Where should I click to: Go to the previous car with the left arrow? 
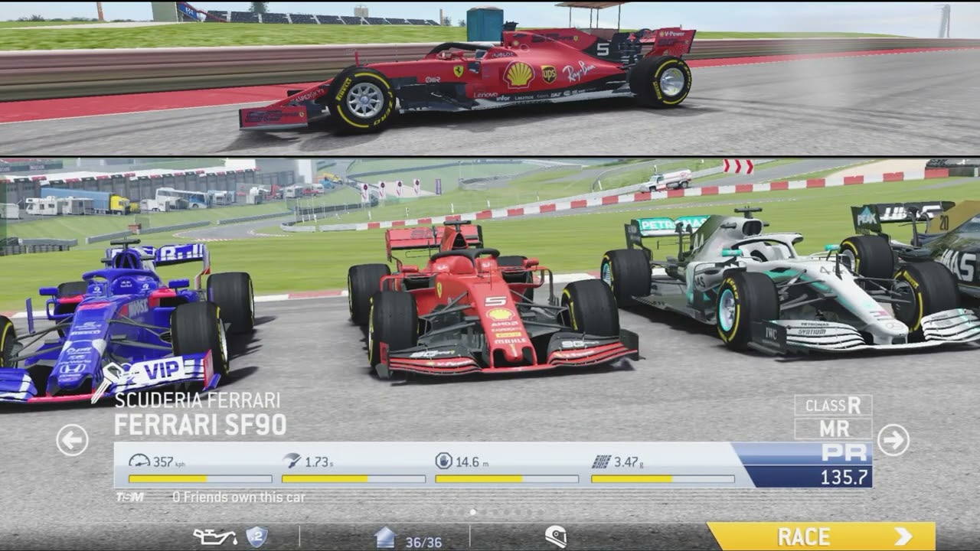pyautogui.click(x=72, y=440)
